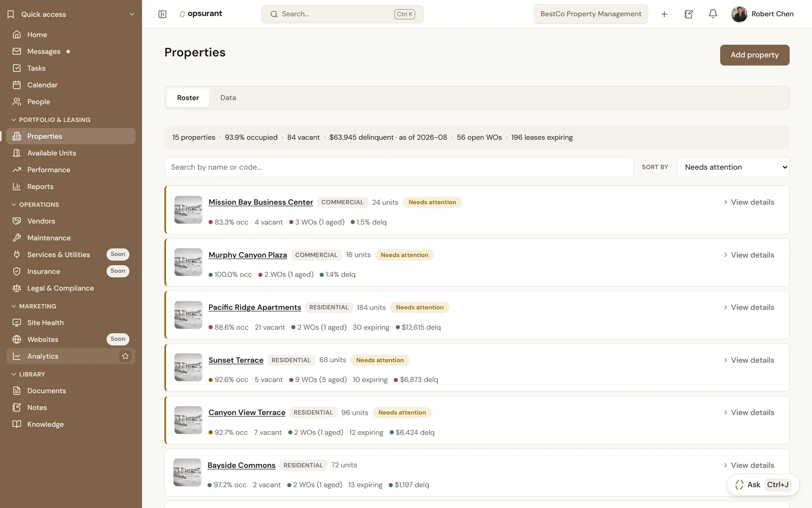The image size is (812, 508).
Task: View details for Pacific Ridge Apartments
Action: [749, 307]
